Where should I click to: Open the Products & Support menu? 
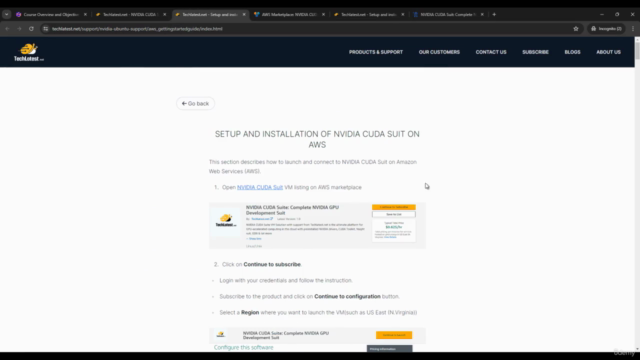[376, 52]
